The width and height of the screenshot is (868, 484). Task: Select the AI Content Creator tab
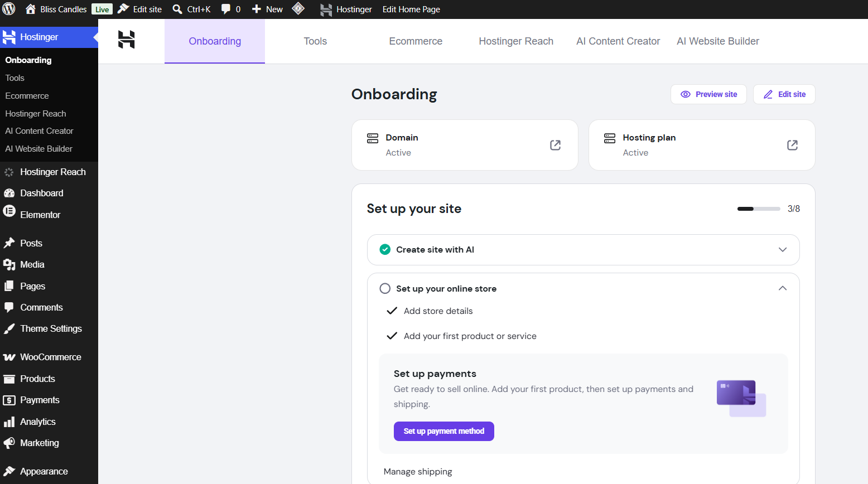pos(618,41)
